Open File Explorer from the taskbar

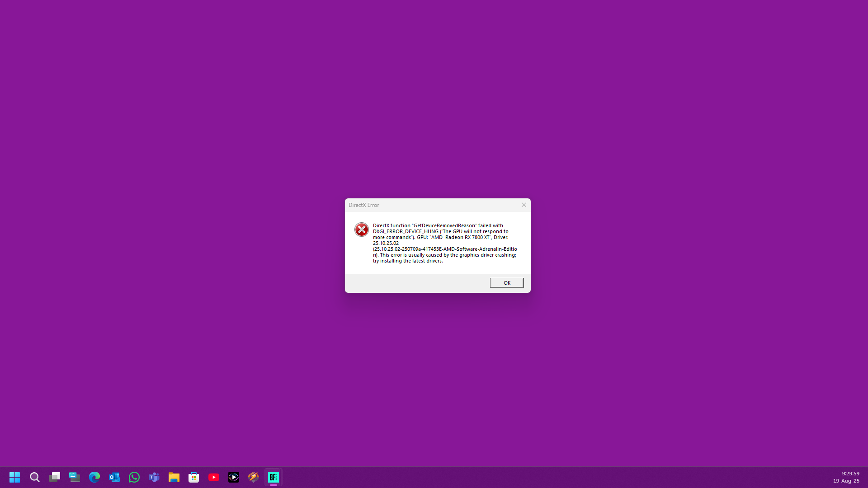point(174,477)
